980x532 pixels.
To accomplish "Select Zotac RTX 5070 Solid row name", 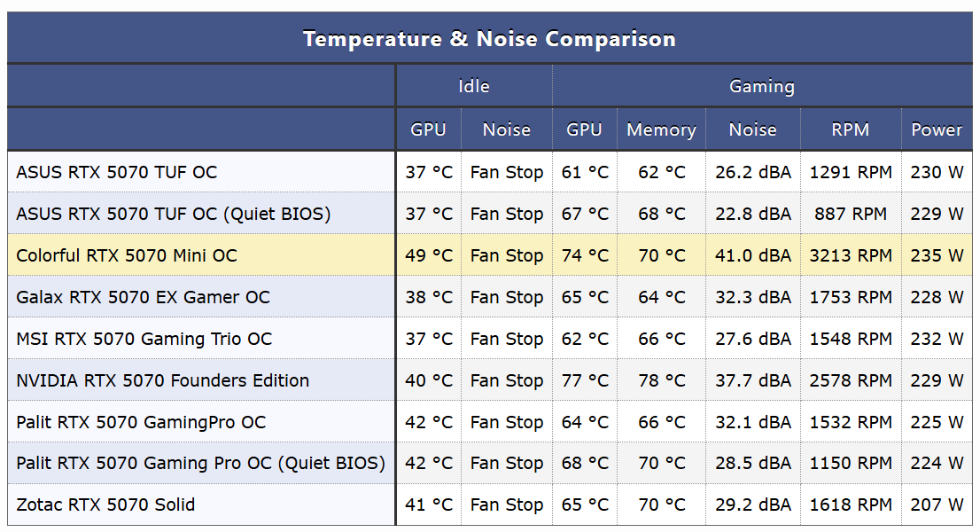I will click(x=105, y=505).
